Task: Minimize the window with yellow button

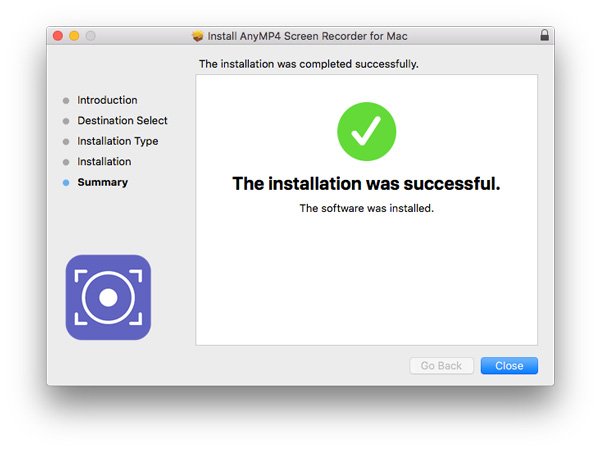Action: click(74, 36)
